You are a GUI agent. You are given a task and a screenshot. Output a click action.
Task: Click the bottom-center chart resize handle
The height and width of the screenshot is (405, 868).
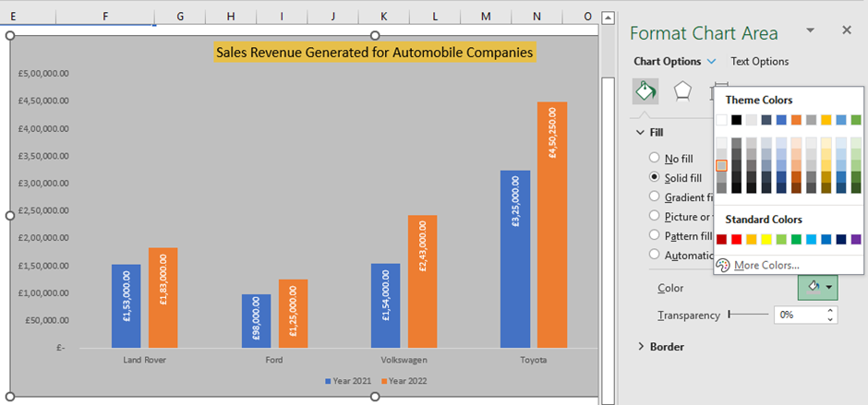[x=375, y=396]
